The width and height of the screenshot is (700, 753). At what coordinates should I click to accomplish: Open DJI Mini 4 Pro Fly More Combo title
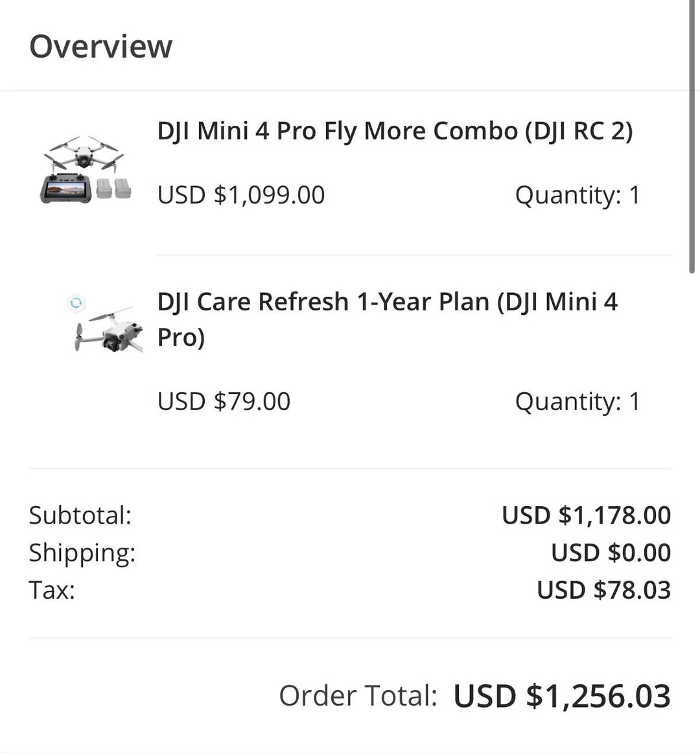click(395, 131)
